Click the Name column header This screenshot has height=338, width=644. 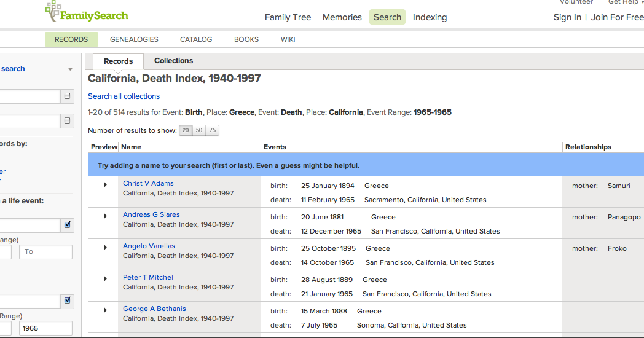coord(131,147)
